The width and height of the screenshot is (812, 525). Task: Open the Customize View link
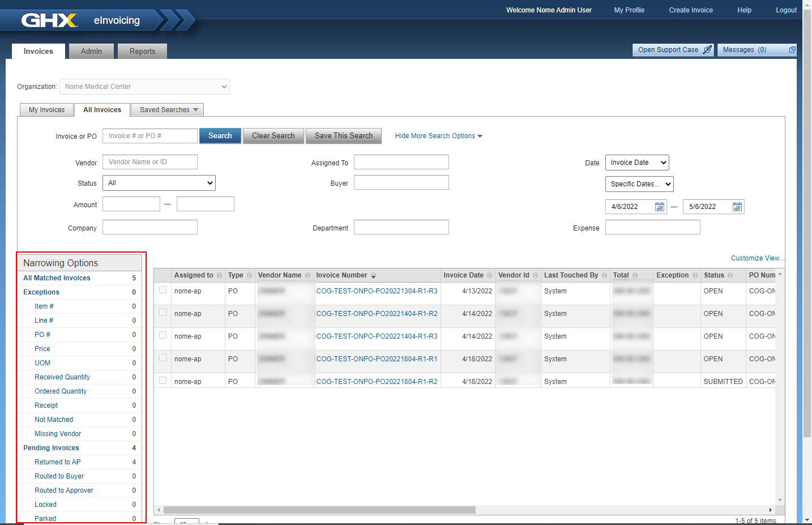[757, 258]
